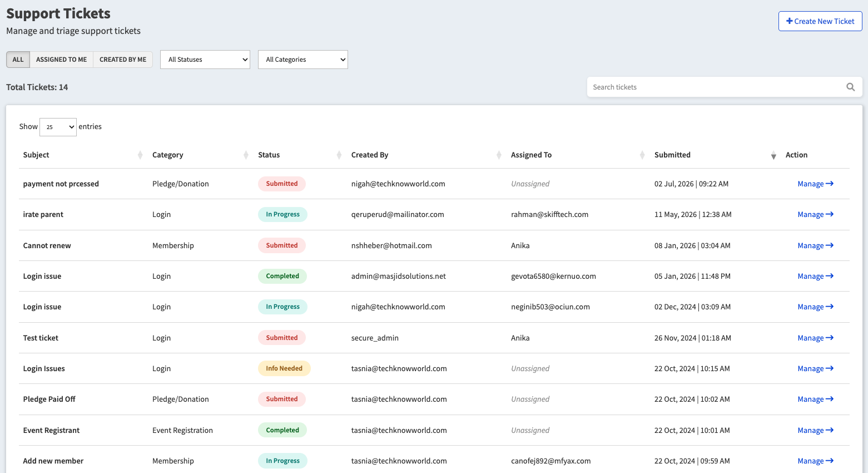
Task: Click assignee rahman@skifftech.com
Action: click(549, 214)
